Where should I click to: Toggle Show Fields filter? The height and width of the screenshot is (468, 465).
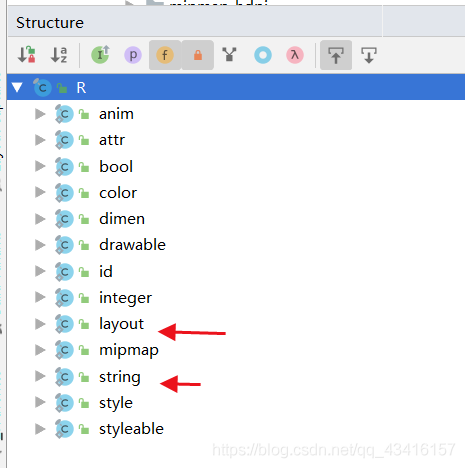pos(165,55)
